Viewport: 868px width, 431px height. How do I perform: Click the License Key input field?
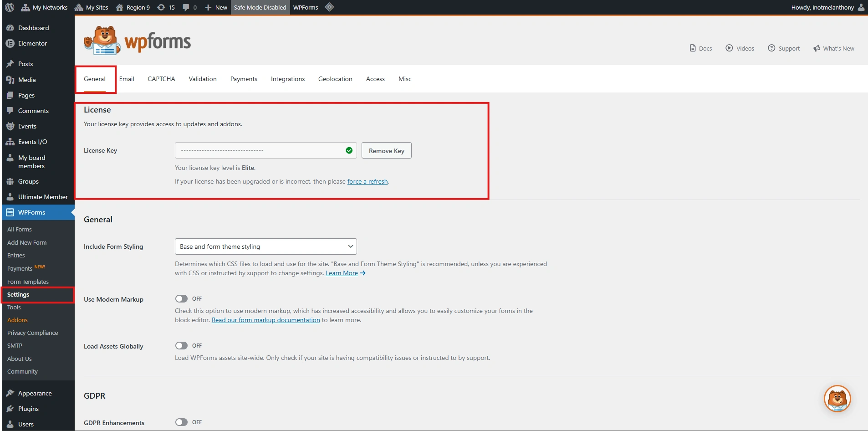coord(266,150)
